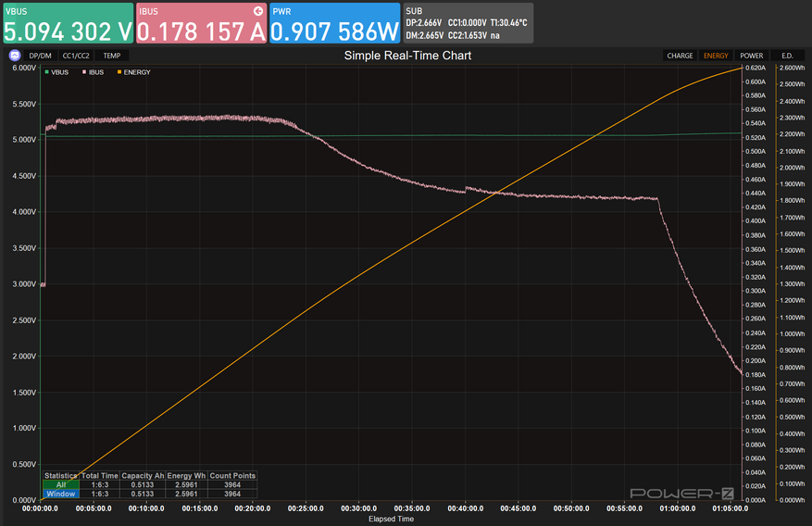Toggle the DP/DM trace button
This screenshot has width=812, height=526.
(40, 56)
